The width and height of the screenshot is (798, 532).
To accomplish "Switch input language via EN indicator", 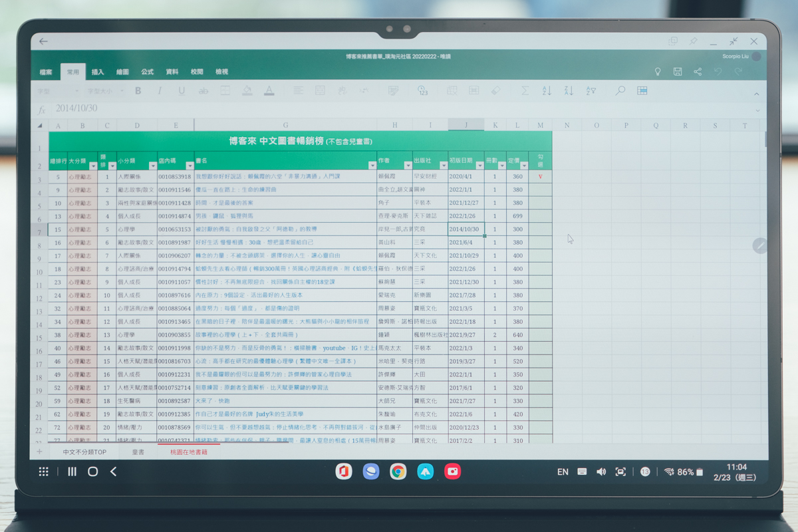I will tap(563, 471).
